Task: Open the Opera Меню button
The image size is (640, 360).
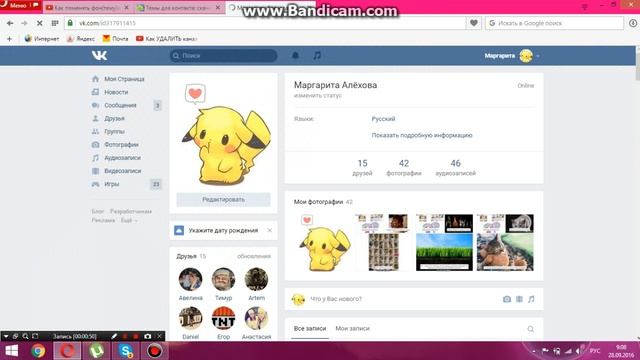Action: [19, 5]
